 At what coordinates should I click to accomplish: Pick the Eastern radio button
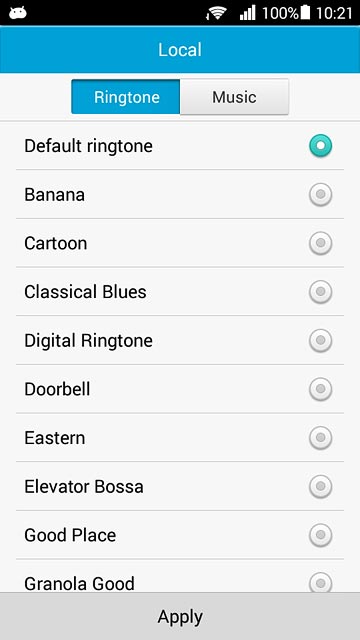coord(320,438)
